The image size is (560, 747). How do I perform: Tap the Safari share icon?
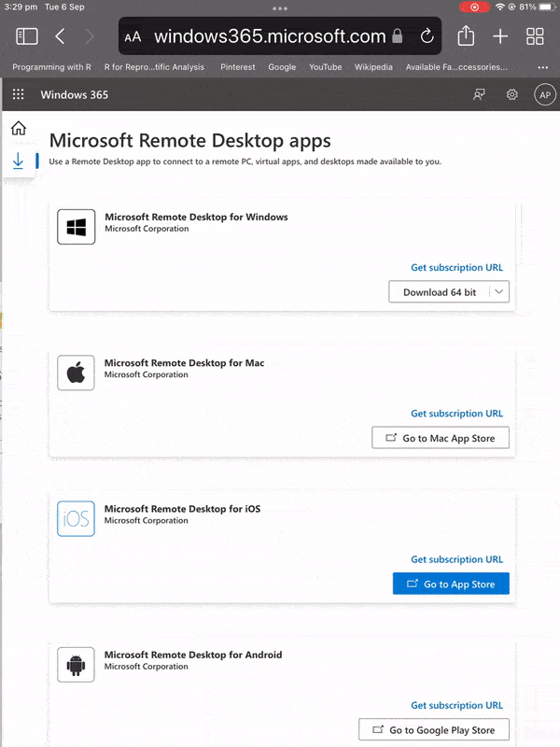[466, 36]
